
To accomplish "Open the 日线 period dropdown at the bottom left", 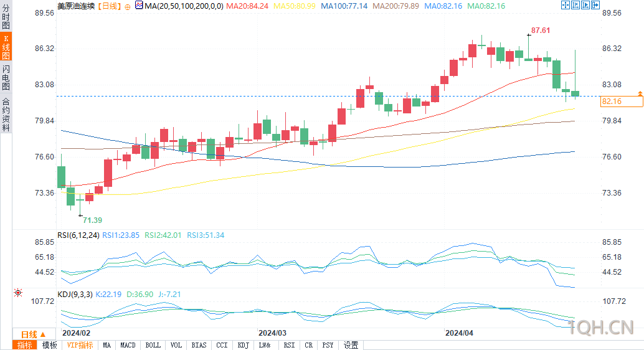I will point(33,334).
